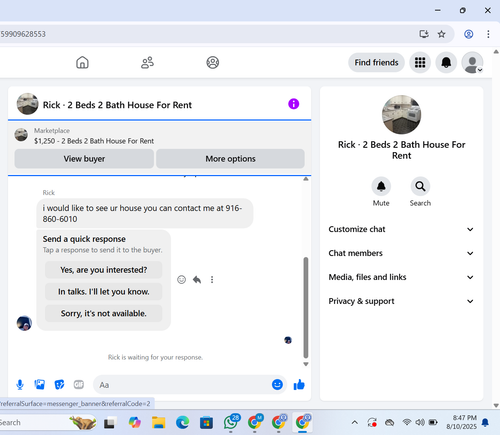
Task: Open Copilot from the taskbar
Action: 134,423
